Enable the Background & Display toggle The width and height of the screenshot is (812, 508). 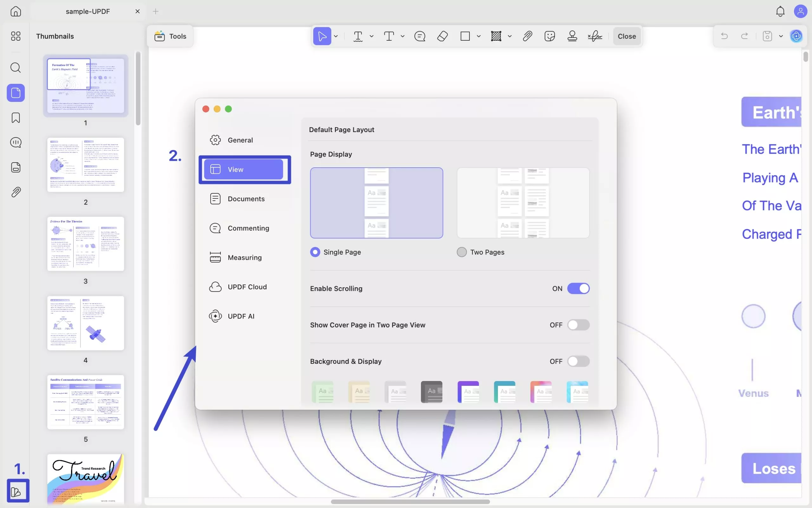pos(578,361)
